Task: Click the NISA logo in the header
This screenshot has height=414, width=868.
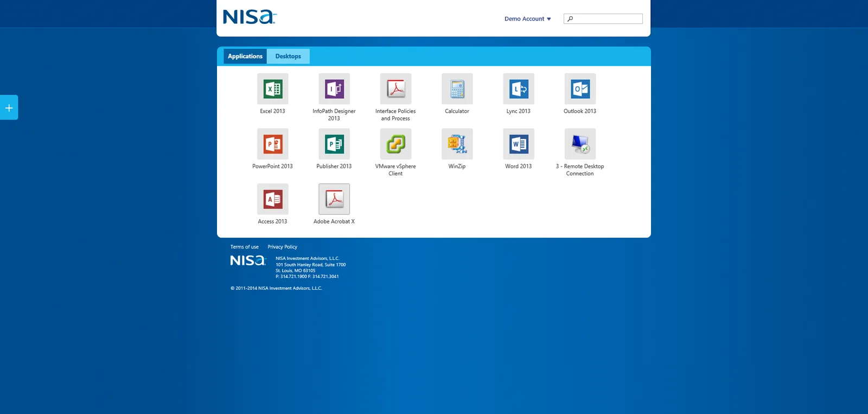Action: (x=250, y=17)
